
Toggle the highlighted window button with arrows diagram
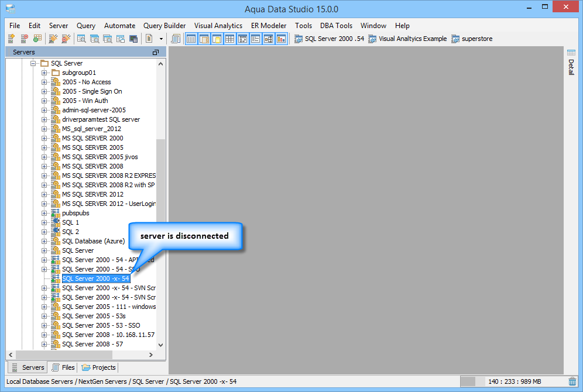point(242,39)
